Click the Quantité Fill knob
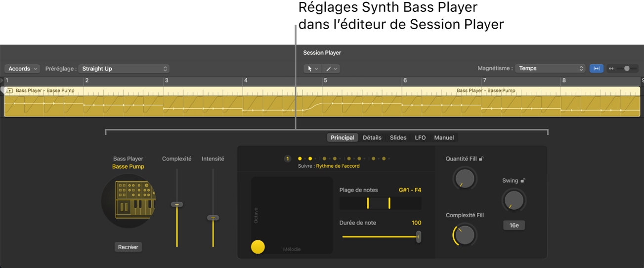644x268 pixels. (465, 179)
